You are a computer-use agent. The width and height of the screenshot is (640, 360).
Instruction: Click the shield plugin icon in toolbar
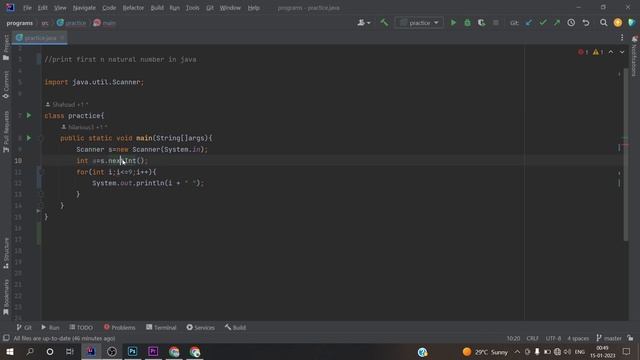click(x=632, y=23)
